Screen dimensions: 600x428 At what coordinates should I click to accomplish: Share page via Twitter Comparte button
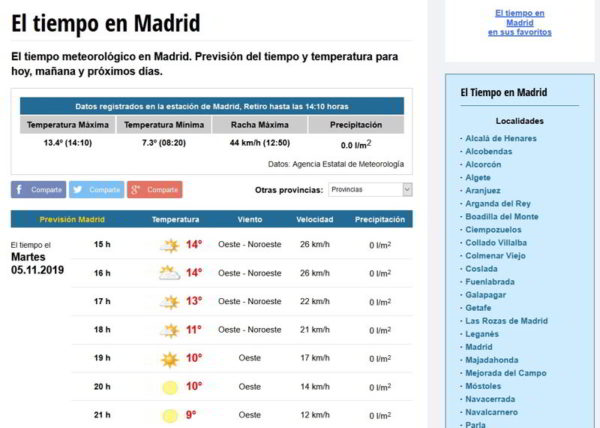[x=96, y=190]
